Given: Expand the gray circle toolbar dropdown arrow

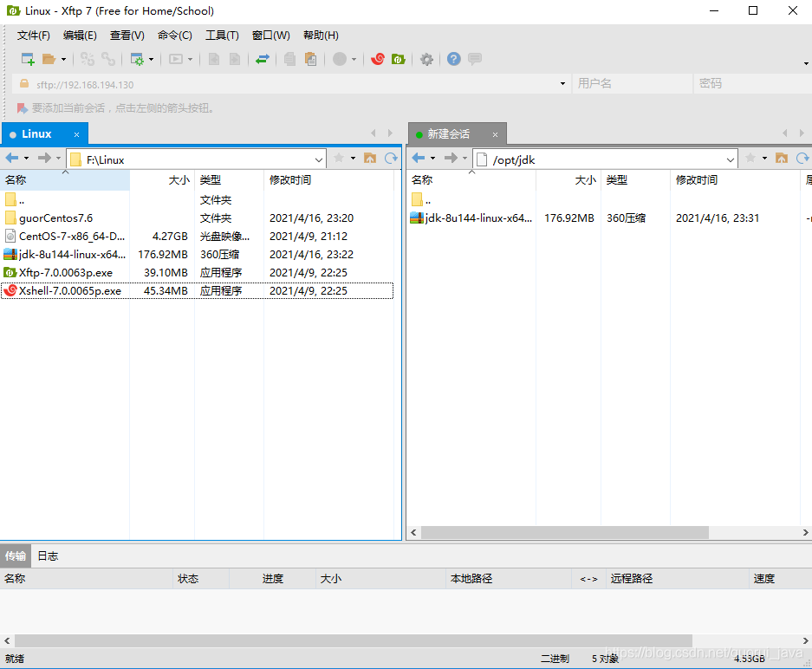Looking at the screenshot, I should [x=354, y=60].
